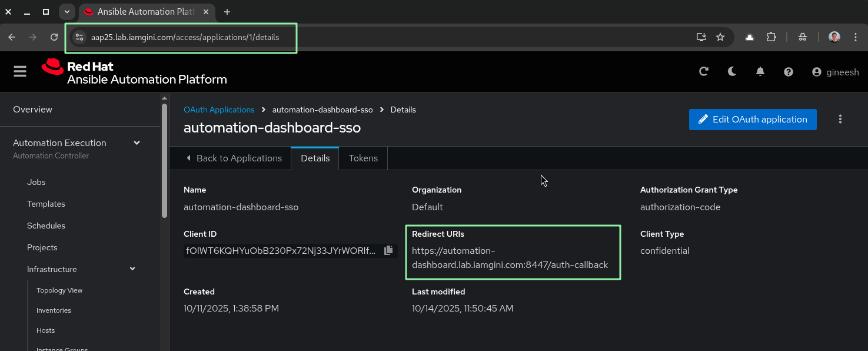Viewport: 868px width, 351px height.
Task: Open the kebab actions menu
Action: pyautogui.click(x=840, y=119)
